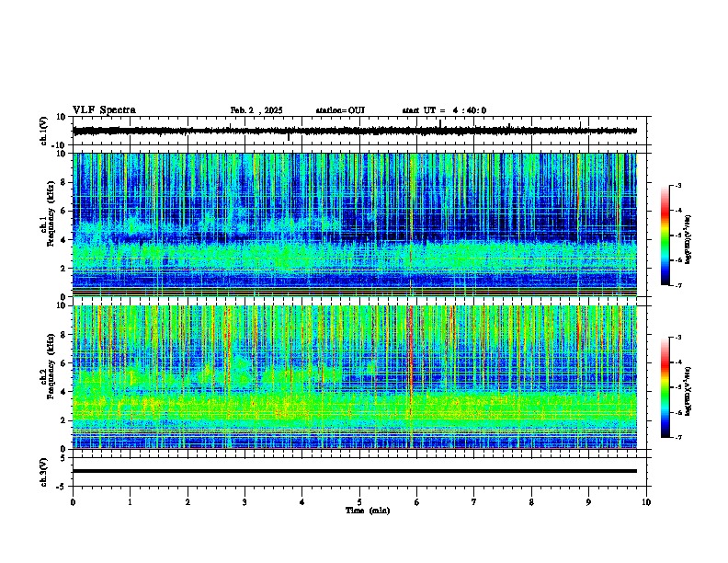Click time axis tick label "9"
The height and width of the screenshot is (563, 728).
tap(588, 502)
